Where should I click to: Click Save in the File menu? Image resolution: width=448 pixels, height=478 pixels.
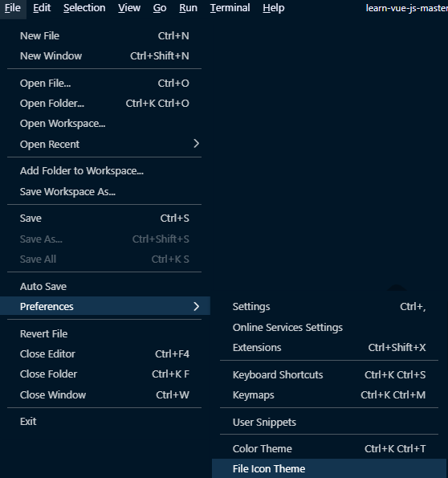tap(104, 219)
